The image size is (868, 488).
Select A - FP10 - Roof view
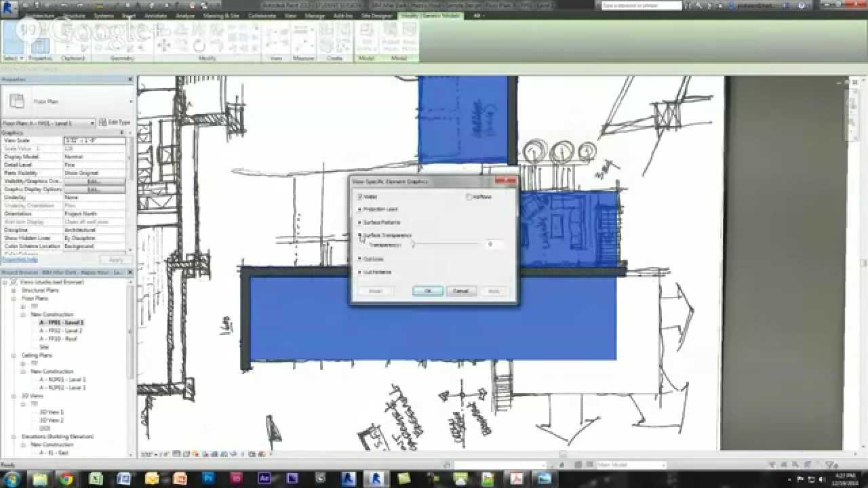pyautogui.click(x=58, y=339)
